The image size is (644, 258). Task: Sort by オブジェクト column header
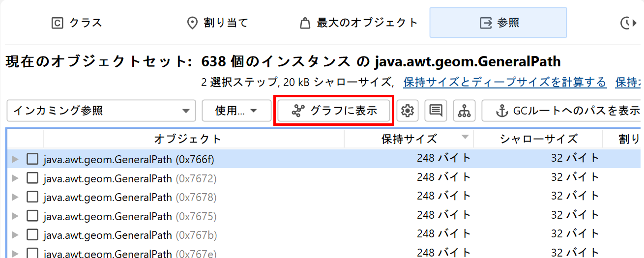[194, 139]
